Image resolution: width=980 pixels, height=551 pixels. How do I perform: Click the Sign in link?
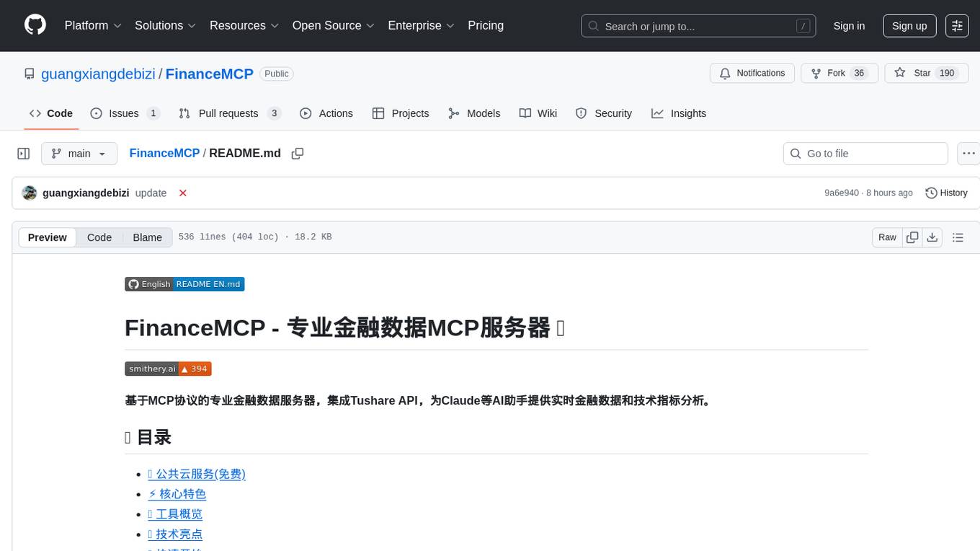click(849, 26)
